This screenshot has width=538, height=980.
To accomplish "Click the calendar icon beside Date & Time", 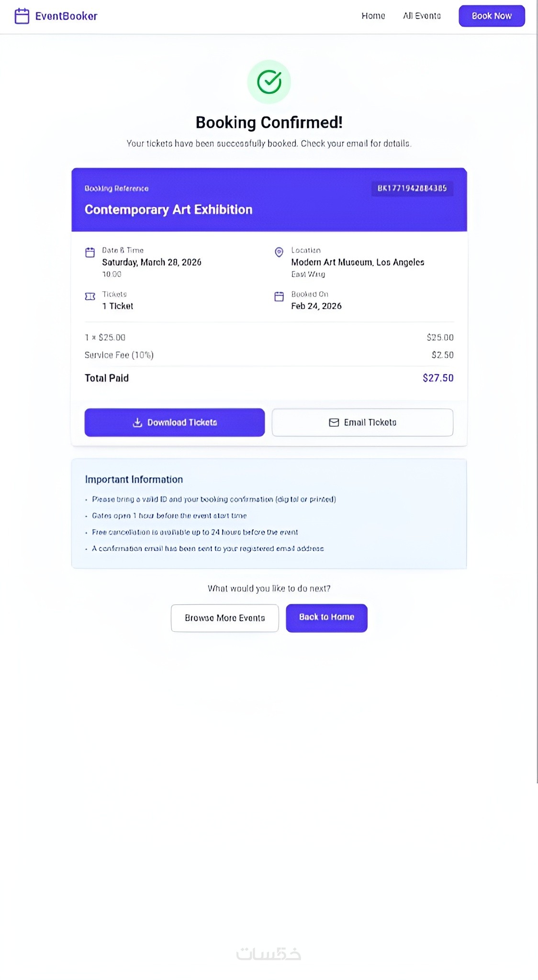I will pyautogui.click(x=90, y=252).
